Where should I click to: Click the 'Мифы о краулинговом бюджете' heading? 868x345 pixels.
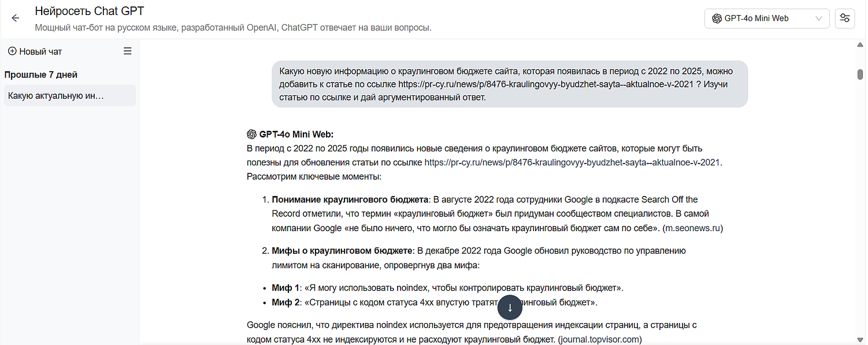click(x=343, y=250)
